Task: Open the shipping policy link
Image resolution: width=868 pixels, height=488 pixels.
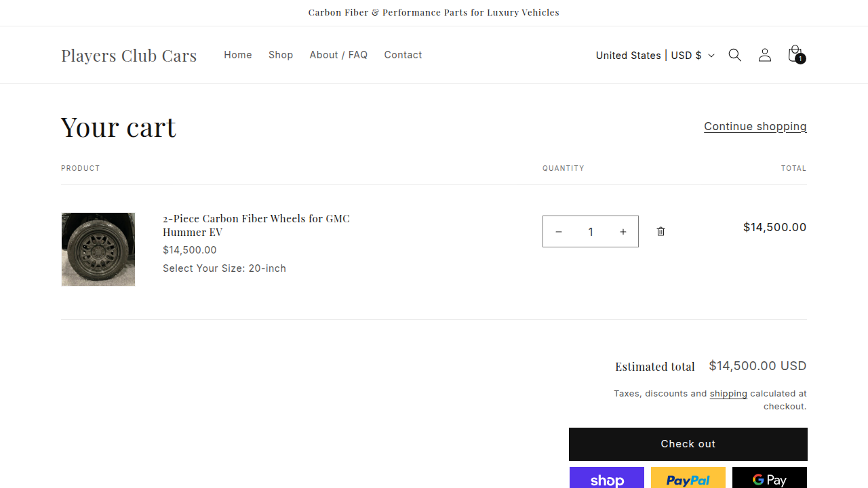Action: 728,393
